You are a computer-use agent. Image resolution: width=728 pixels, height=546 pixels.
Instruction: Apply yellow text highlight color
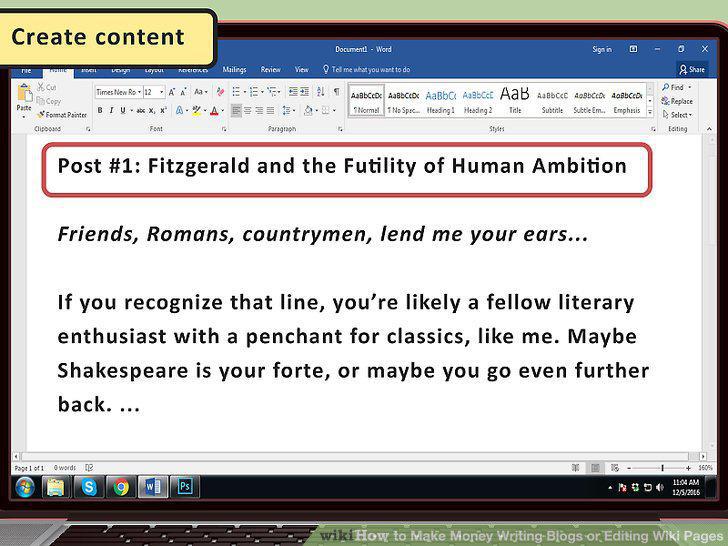[x=197, y=110]
